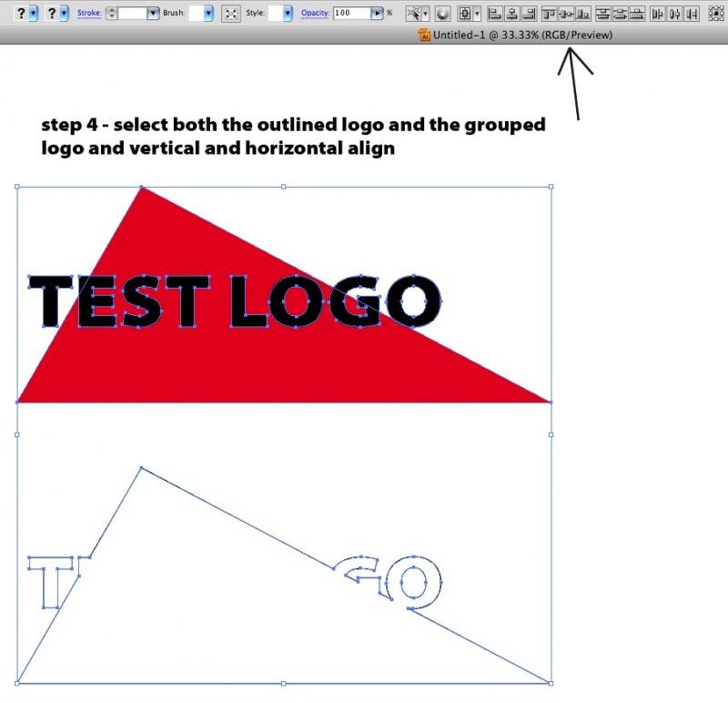Click the Vertical Align Bottom icon
The height and width of the screenshot is (703, 728).
[x=583, y=14]
